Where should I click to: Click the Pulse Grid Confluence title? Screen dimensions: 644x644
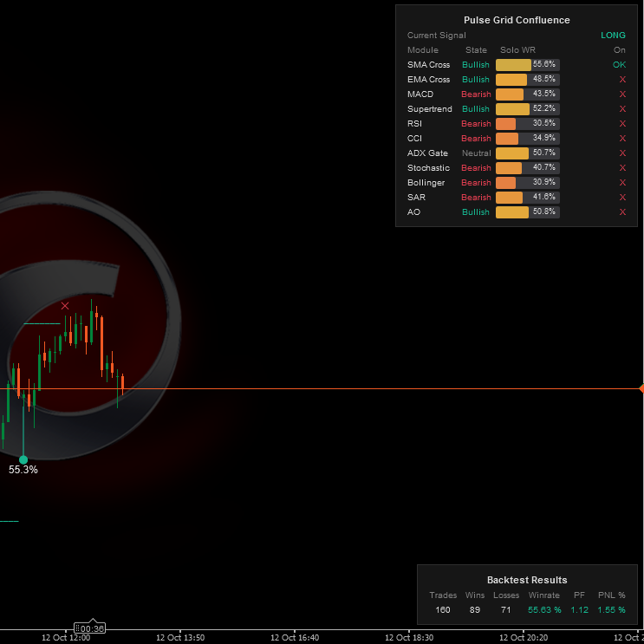[517, 20]
